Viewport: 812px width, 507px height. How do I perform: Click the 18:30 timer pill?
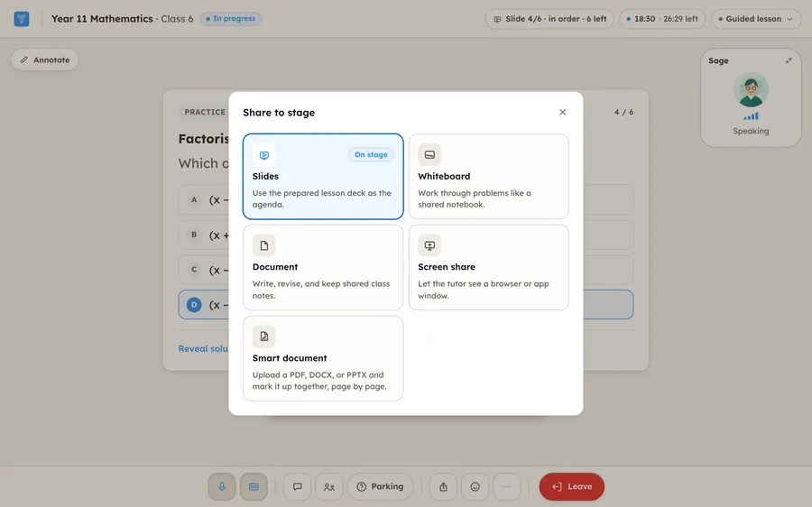point(662,19)
